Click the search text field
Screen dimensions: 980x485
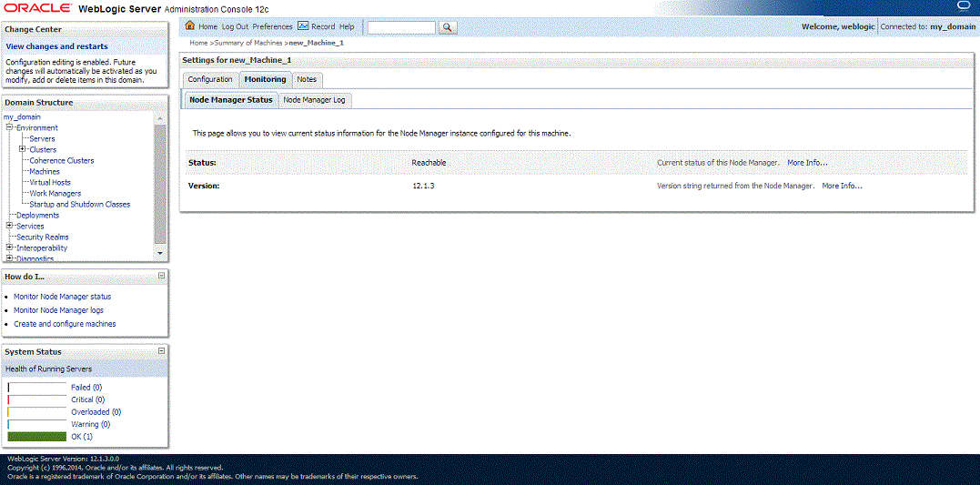[400, 27]
